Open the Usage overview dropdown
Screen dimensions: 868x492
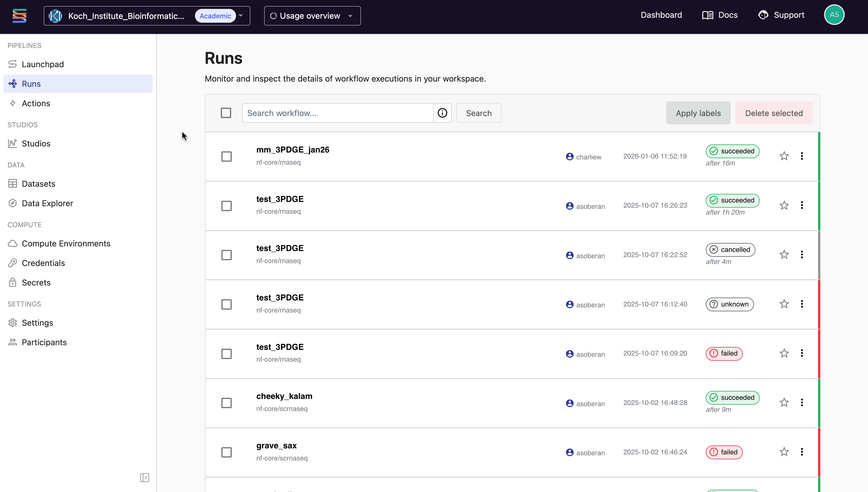(312, 16)
